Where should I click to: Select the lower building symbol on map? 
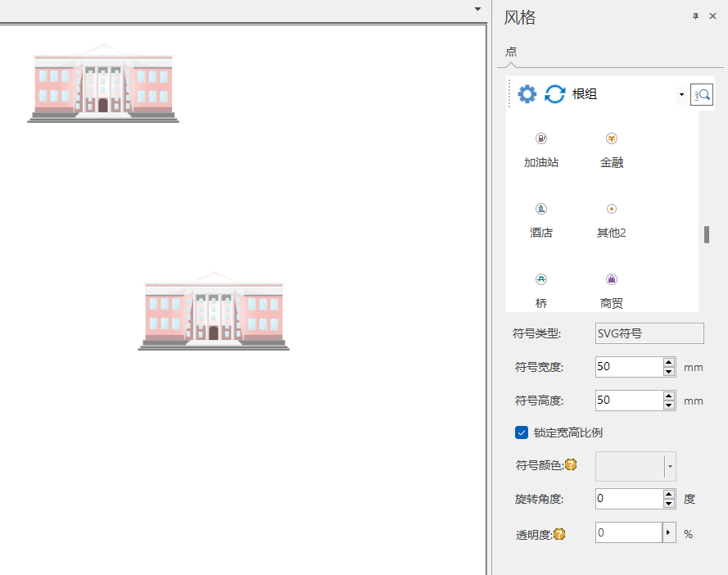click(214, 311)
